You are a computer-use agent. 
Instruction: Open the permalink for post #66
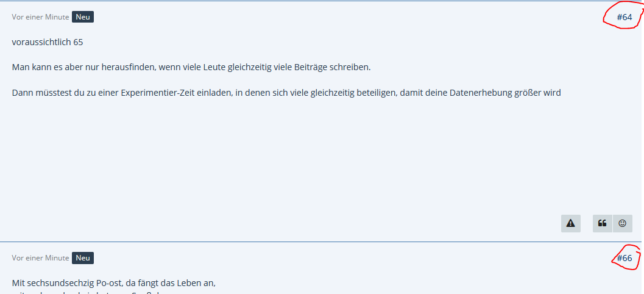(x=624, y=258)
